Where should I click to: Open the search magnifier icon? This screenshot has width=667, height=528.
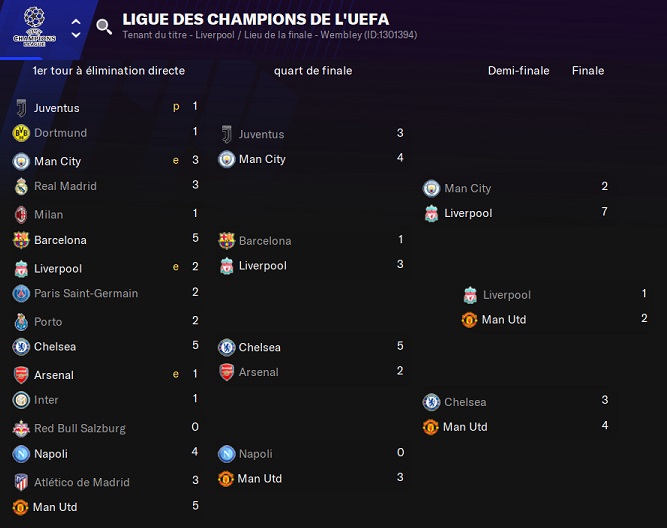tap(104, 27)
